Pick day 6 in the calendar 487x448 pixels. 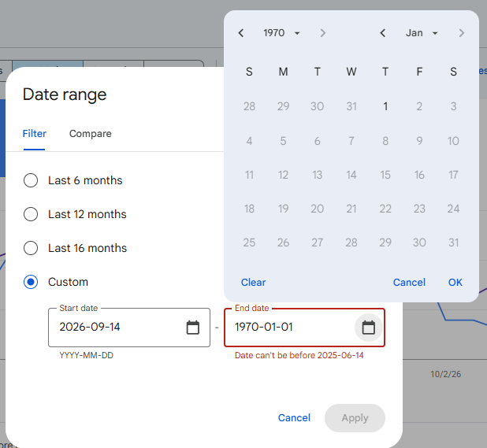click(x=317, y=141)
